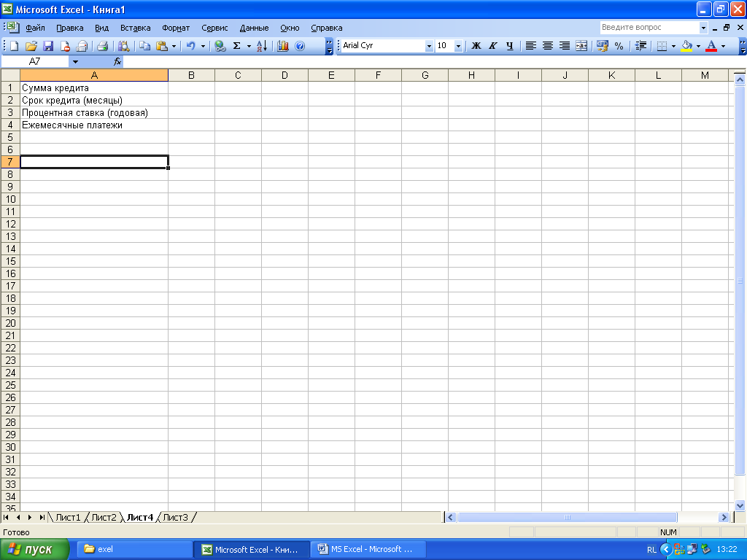Create a new blank workbook
Image resolution: width=747 pixels, height=560 pixels.
click(15, 46)
